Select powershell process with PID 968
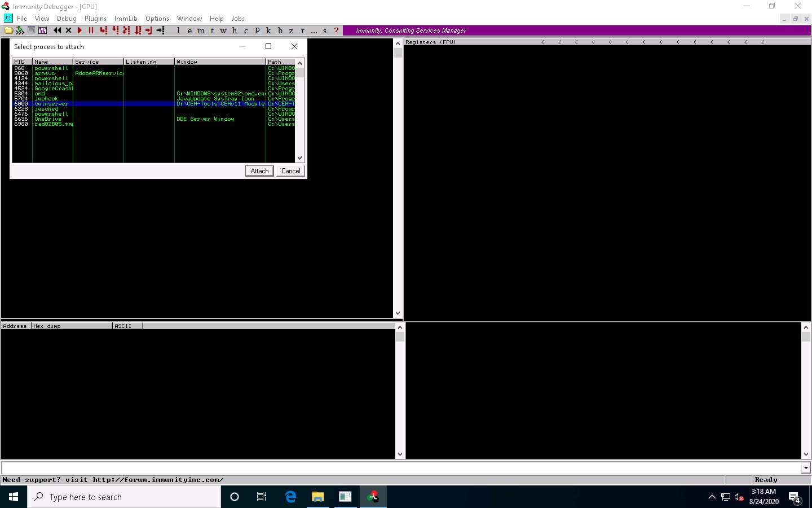 (x=153, y=68)
